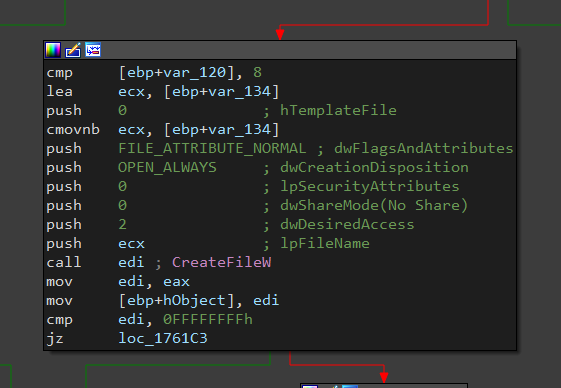The width and height of the screenshot is (561, 388).
Task: Click the call edi instruction mnemonic
Action: point(64,262)
